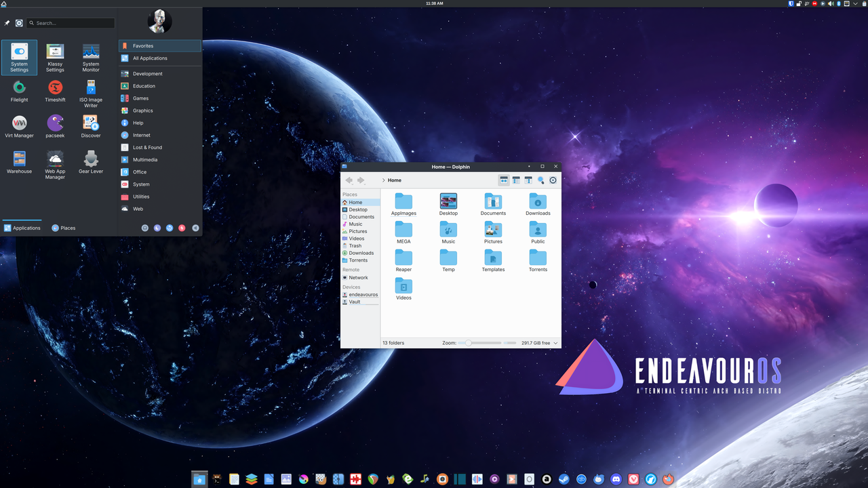The width and height of the screenshot is (868, 488).
Task: Expand more session options arrow
Action: click(195, 228)
